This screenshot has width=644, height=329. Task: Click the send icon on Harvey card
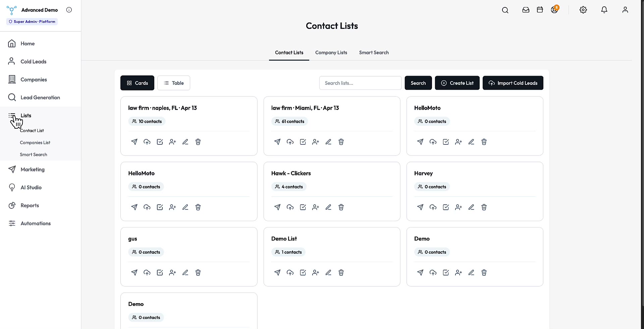[420, 207]
